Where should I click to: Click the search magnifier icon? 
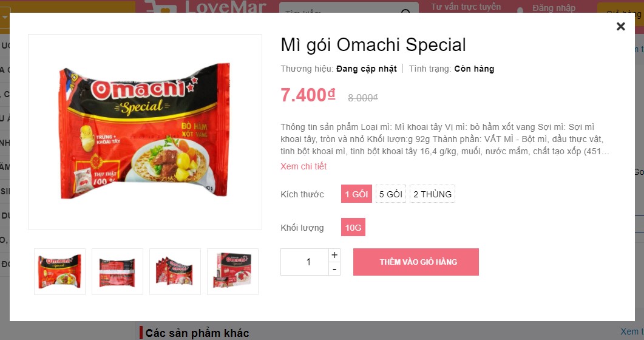point(405,10)
